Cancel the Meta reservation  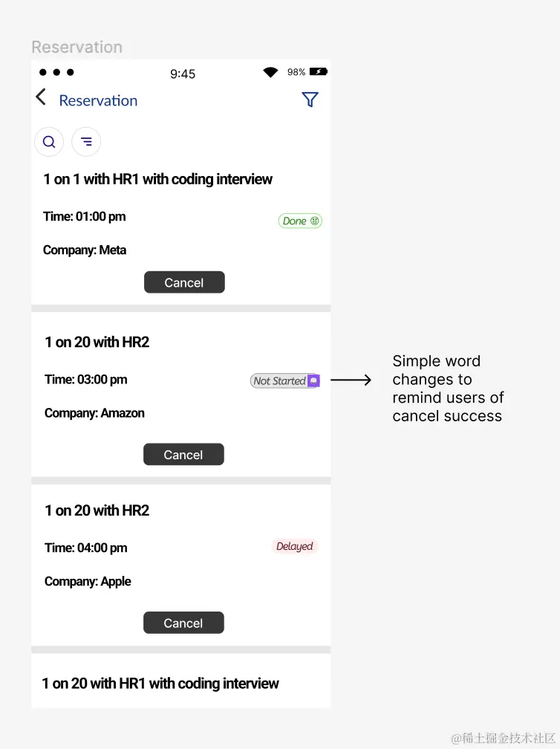click(x=184, y=282)
